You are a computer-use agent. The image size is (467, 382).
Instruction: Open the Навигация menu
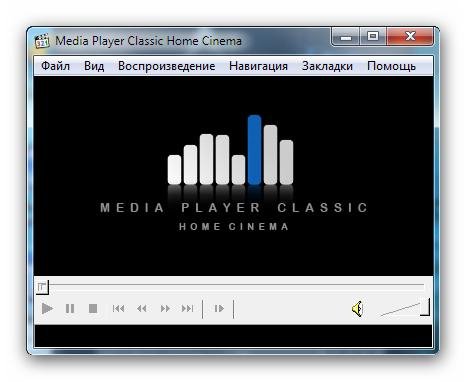(x=258, y=66)
